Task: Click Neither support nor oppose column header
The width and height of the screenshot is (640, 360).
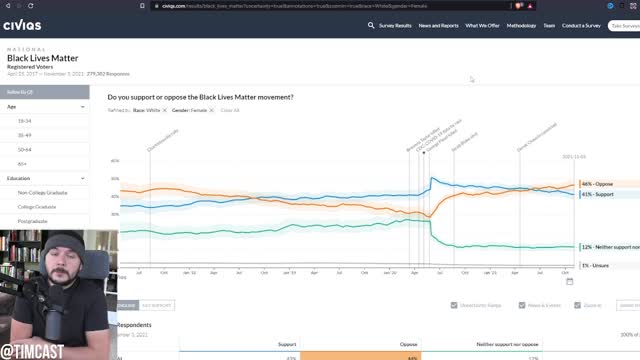Action: coord(507,344)
